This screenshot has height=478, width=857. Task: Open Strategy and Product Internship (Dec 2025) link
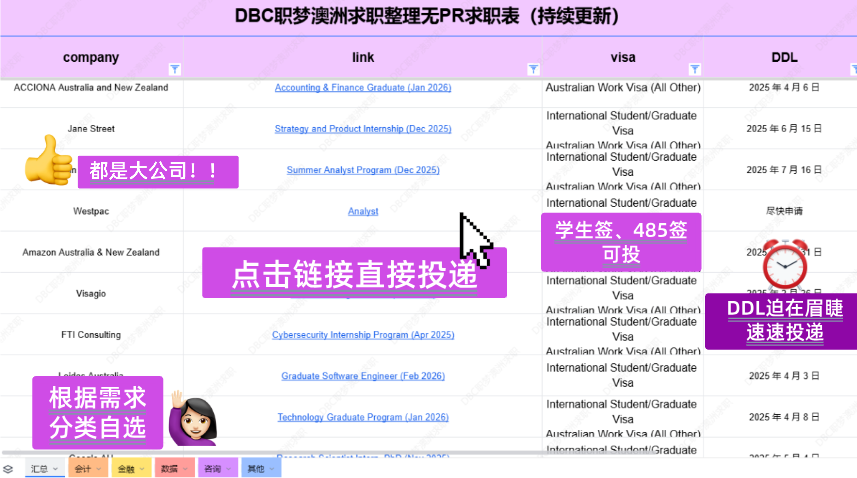click(363, 129)
